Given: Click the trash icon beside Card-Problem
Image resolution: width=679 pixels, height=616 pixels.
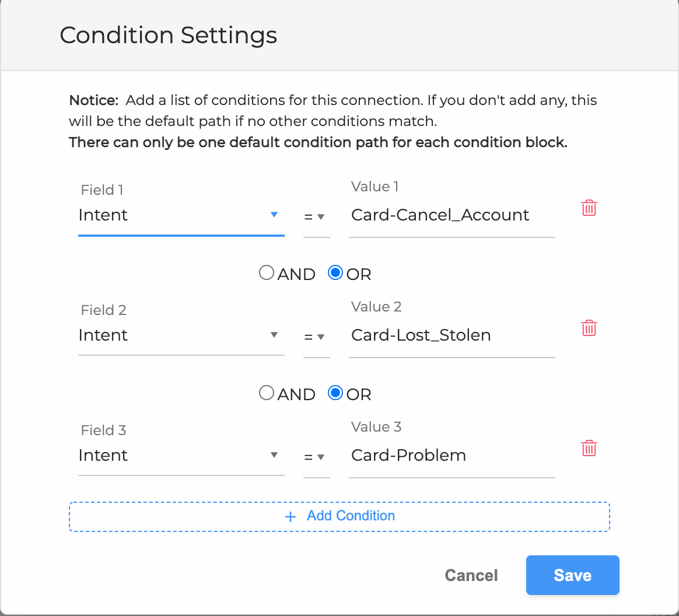Looking at the screenshot, I should tap(589, 448).
